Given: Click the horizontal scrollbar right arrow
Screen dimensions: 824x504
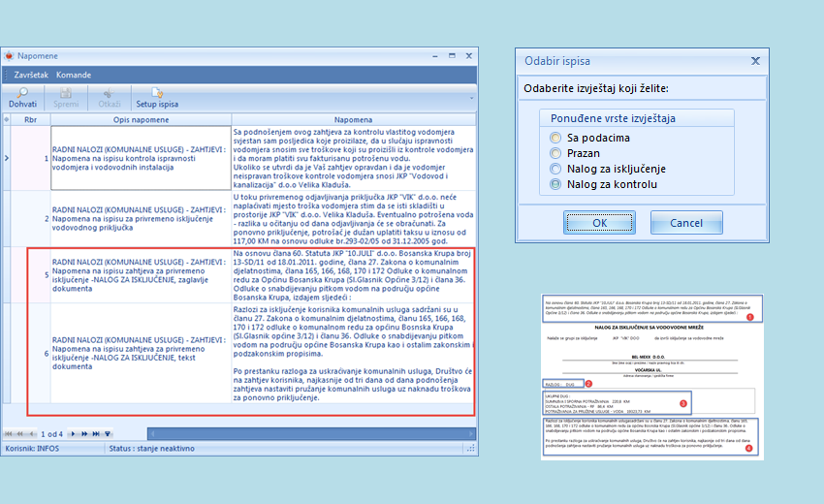Looking at the screenshot, I should (471, 433).
